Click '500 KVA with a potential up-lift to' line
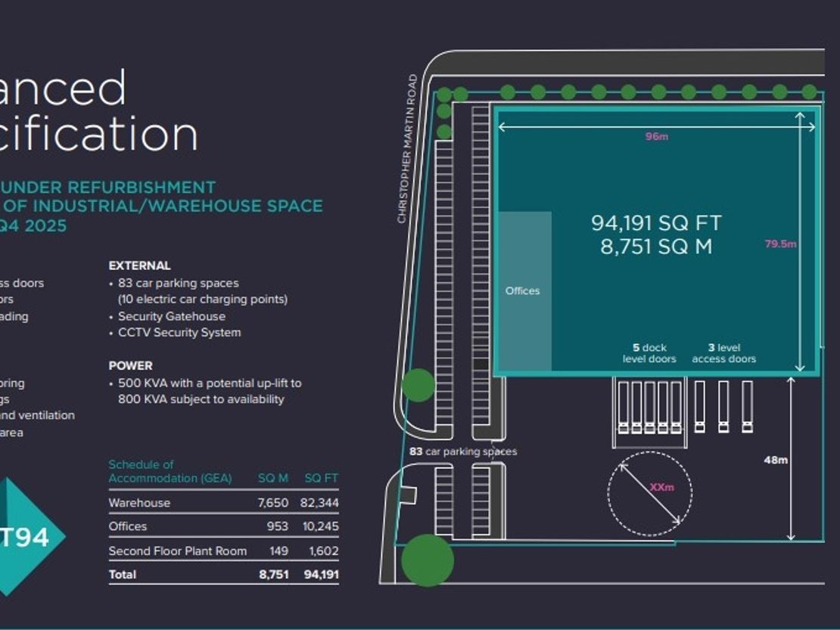This screenshot has width=840, height=630. (210, 383)
